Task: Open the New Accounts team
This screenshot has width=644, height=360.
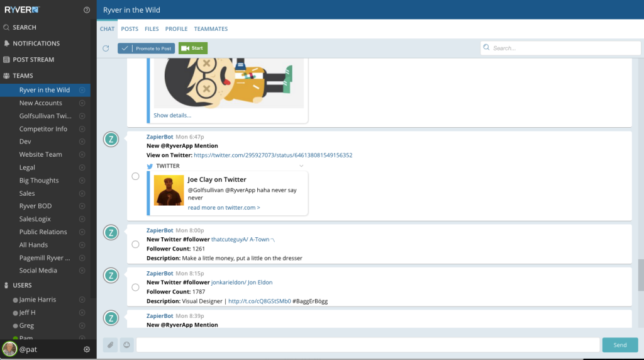Action: (41, 103)
